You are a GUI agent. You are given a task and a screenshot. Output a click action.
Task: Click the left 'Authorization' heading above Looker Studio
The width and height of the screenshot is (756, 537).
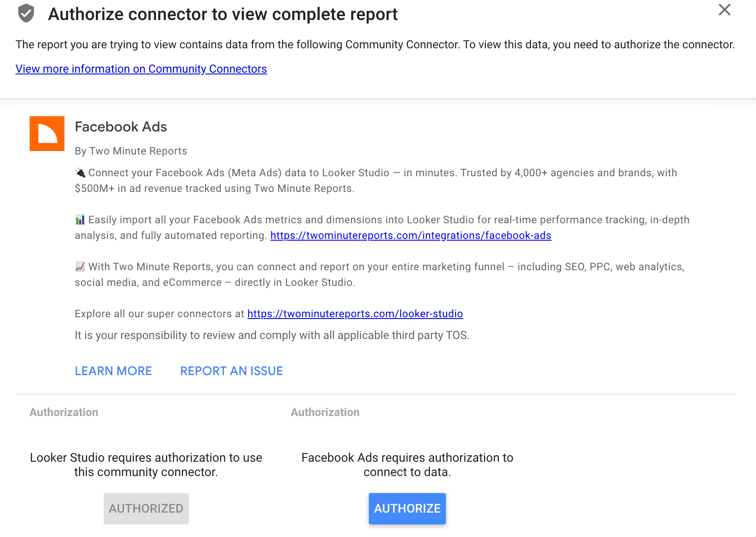(64, 412)
